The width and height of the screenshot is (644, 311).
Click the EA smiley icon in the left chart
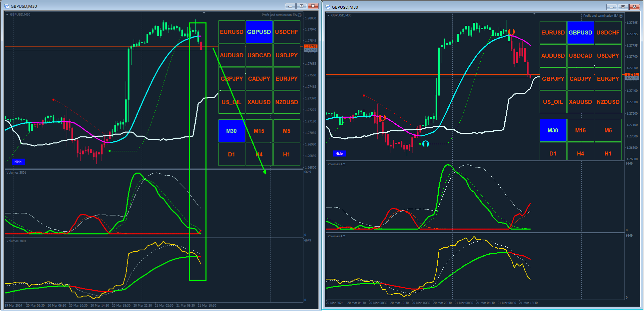300,15
